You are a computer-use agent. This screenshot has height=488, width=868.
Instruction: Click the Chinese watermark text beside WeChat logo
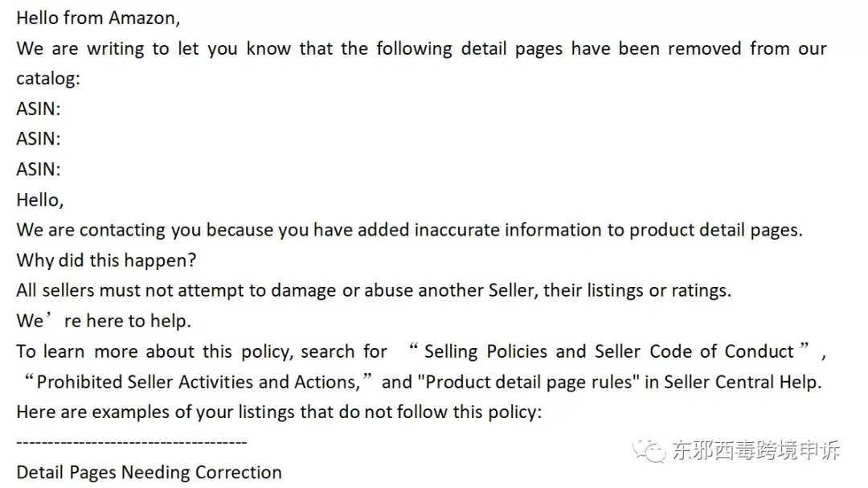[755, 449]
